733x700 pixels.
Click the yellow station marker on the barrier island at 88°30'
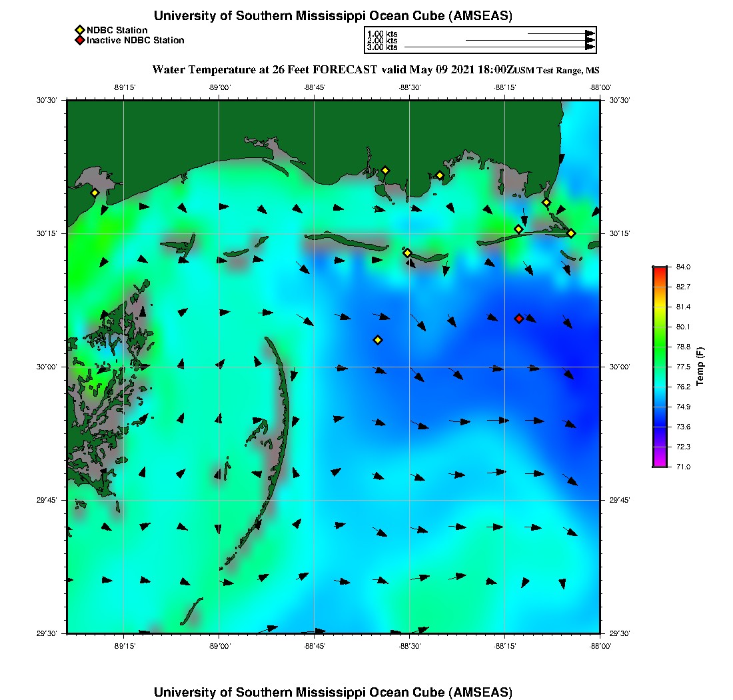click(408, 253)
